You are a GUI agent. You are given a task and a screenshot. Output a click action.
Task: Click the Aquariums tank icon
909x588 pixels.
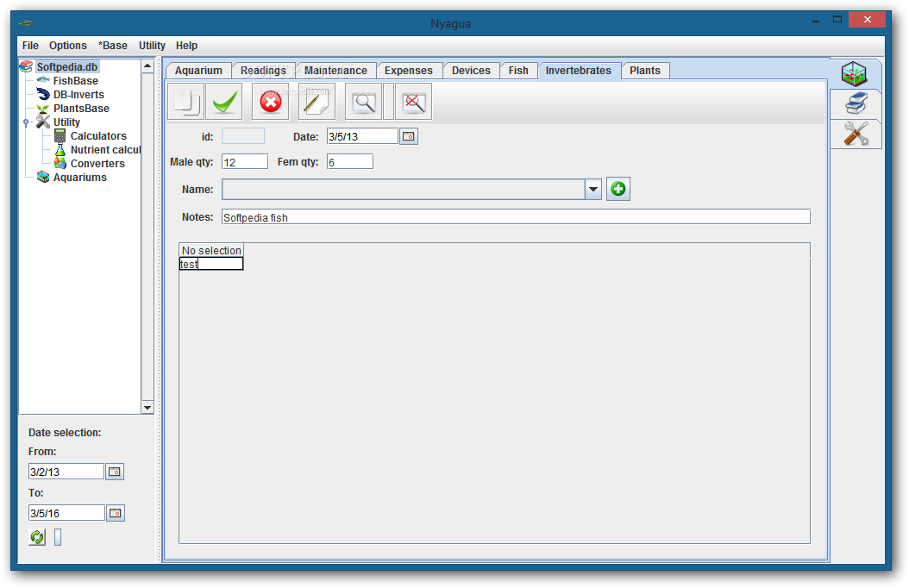43,177
